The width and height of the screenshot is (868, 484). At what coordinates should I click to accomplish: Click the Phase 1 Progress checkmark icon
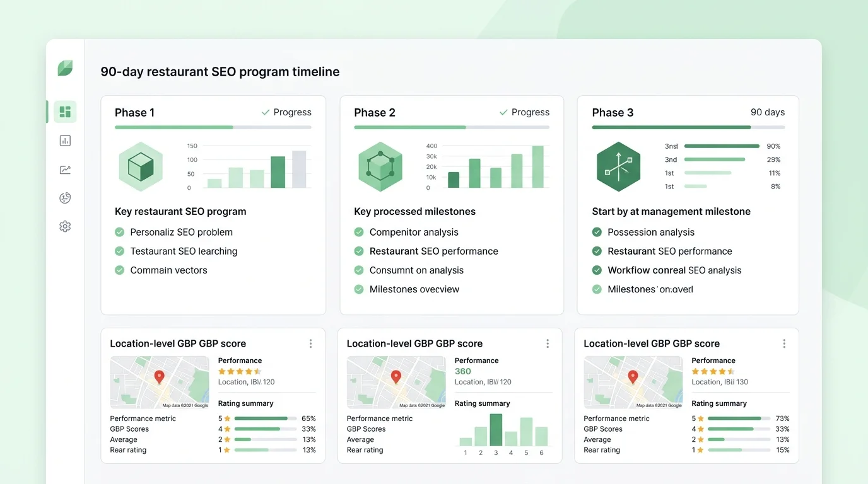coord(266,112)
